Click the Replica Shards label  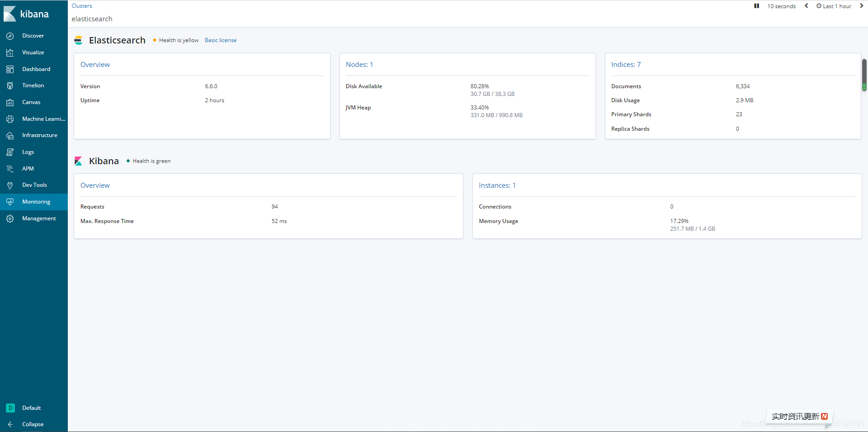(x=630, y=129)
